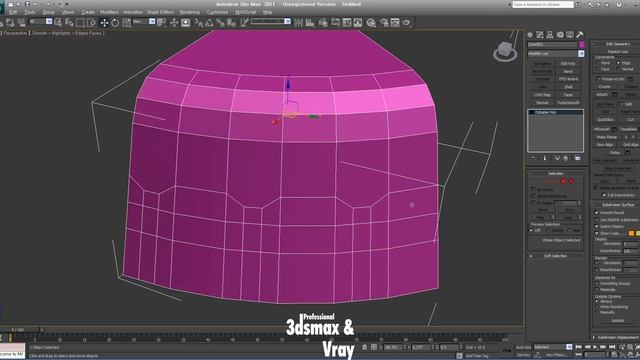This screenshot has width=640, height=360.
Task: Click the Make Planar button
Action: [x=607, y=137]
